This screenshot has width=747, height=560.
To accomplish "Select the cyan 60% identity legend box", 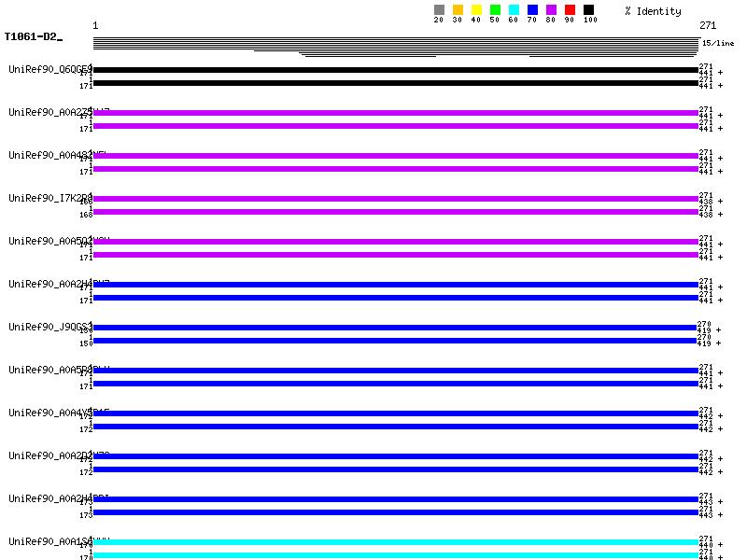I will point(514,10).
